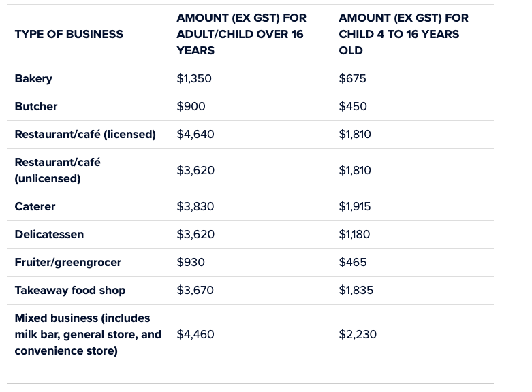The width and height of the screenshot is (532, 392).
Task: Select the Fruiter/greengrocer adult amount $930
Action: click(x=191, y=262)
